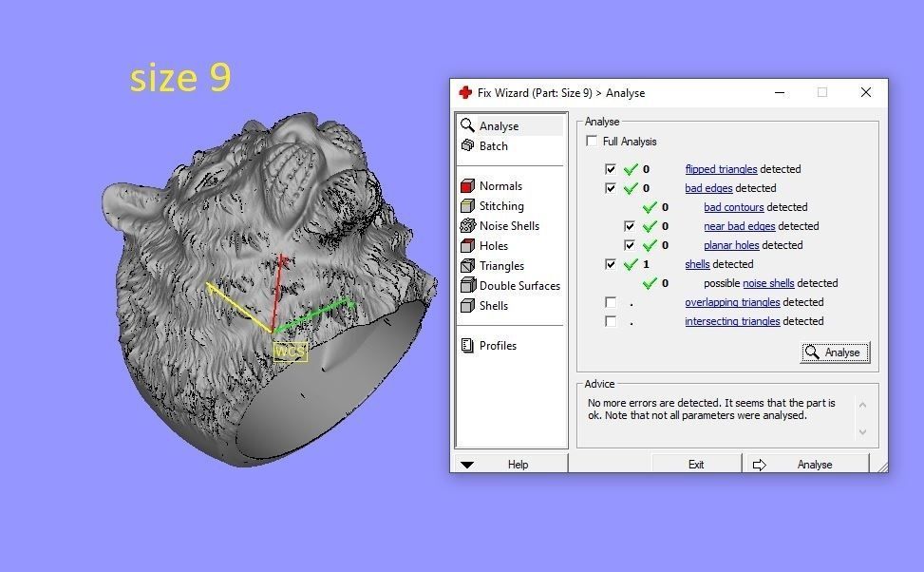This screenshot has width=924, height=572.
Task: Uncheck the near bad edges checkbox
Action: 630,226
